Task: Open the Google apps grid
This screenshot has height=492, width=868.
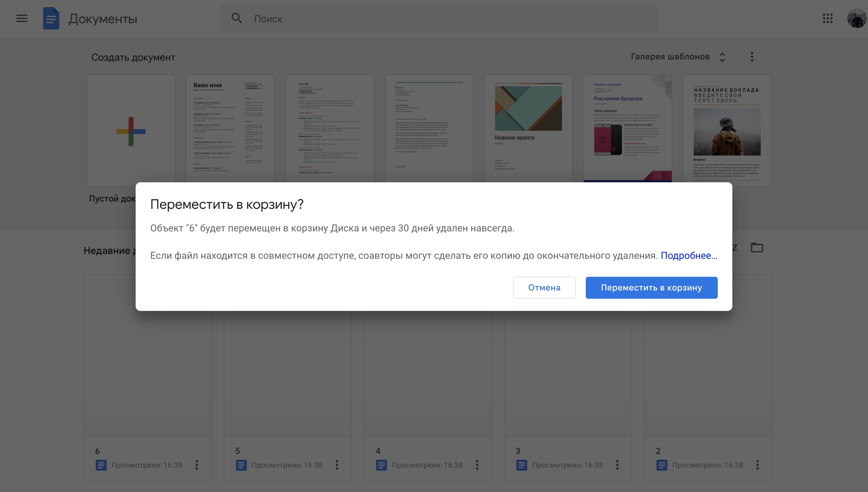Action: tap(827, 18)
